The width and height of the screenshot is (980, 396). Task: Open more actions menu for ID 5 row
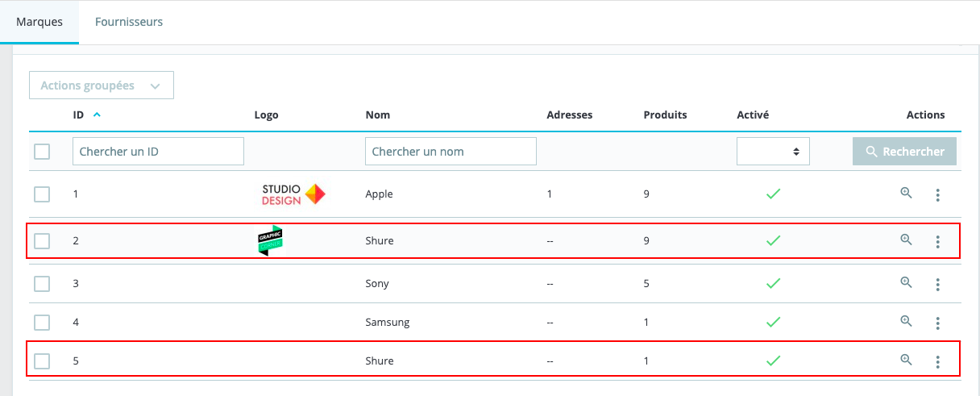coord(937,361)
